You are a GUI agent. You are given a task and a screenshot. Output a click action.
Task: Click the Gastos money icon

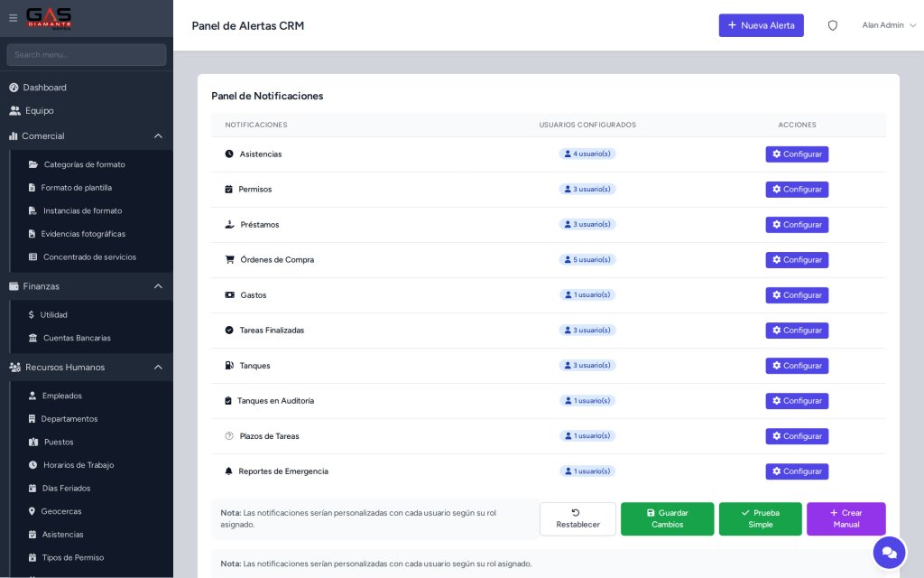click(230, 295)
